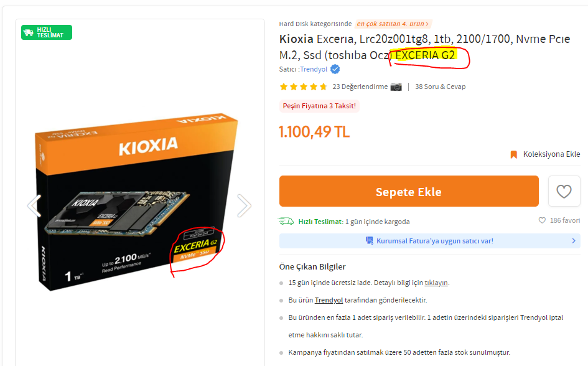Open the Trendyol seller link
The width and height of the screenshot is (588, 366).
click(314, 69)
